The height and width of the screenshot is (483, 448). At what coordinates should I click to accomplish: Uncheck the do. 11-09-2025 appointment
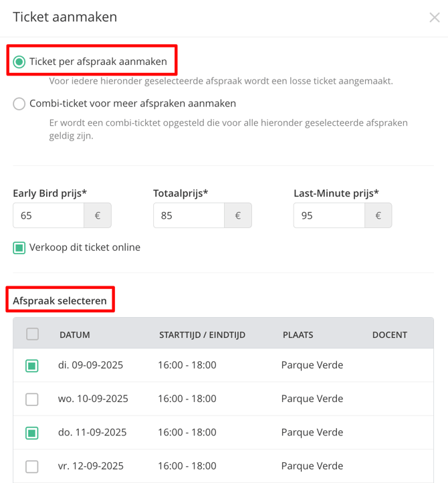click(x=32, y=433)
